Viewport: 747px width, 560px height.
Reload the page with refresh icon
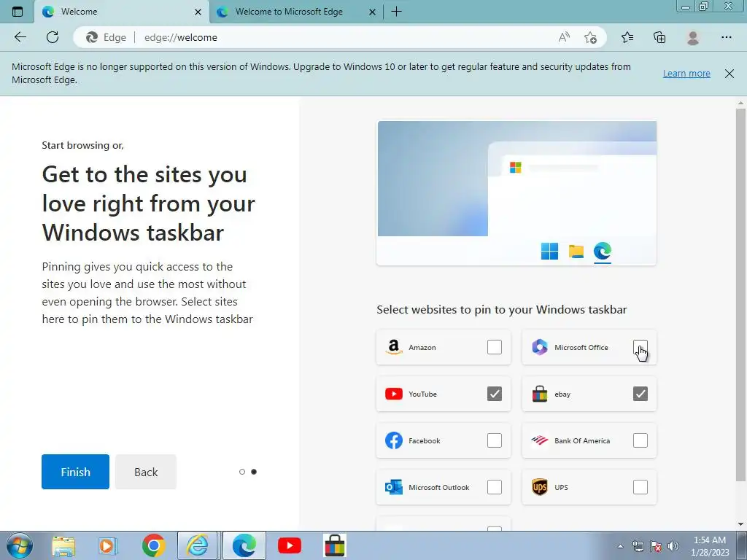click(53, 37)
